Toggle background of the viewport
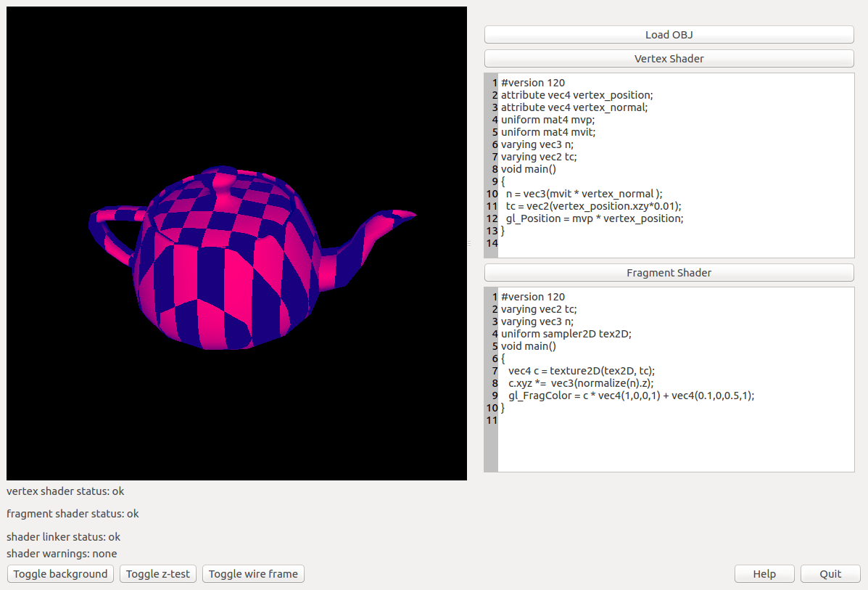Screen dimensions: 868x590 (60, 574)
